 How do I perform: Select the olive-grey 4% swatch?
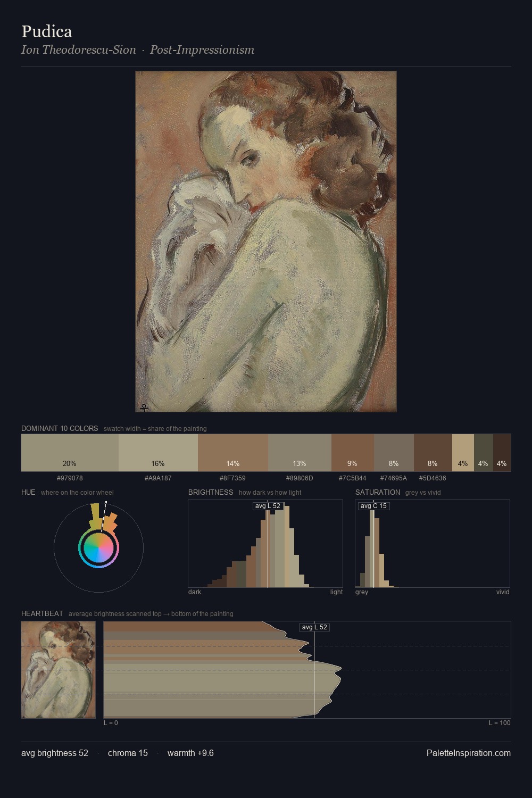[x=484, y=453]
